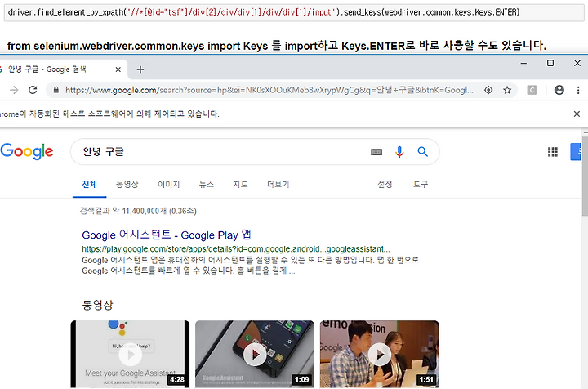Screen dimensions: 588x389
Task: Select the 전체 results tab
Action: click(x=89, y=185)
